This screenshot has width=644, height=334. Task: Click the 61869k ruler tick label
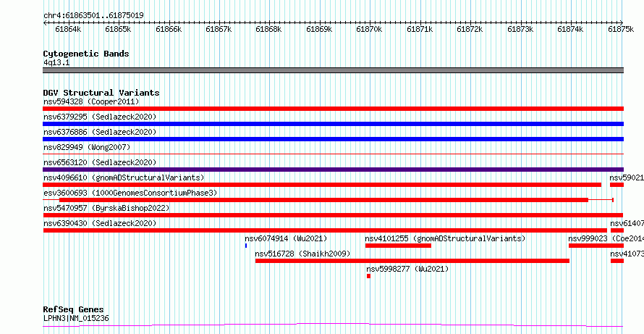320,29
